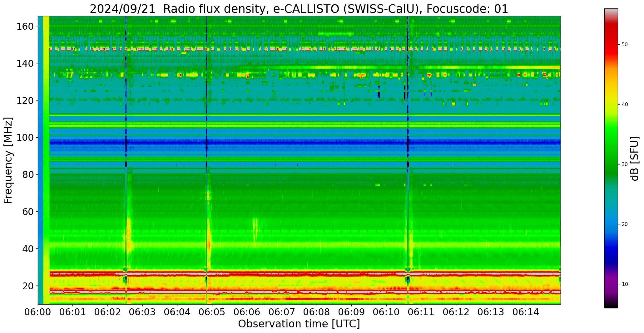This screenshot has width=644, height=333.
Task: Click the 06:05 time tick label
Action: [212, 312]
